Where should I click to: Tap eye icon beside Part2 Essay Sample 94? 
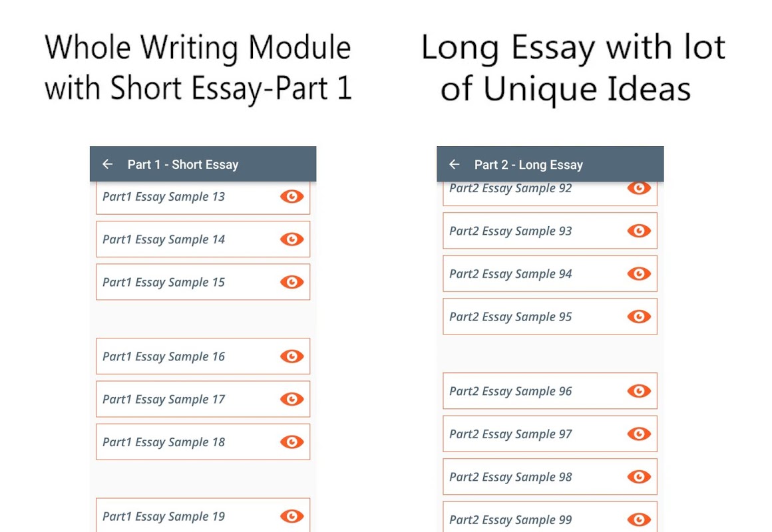click(639, 274)
